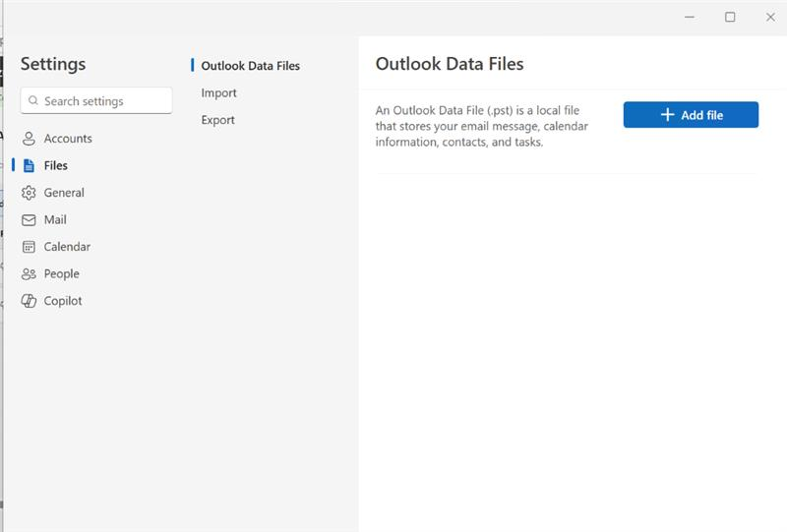
Task: Minimize the Settings window
Action: click(689, 17)
